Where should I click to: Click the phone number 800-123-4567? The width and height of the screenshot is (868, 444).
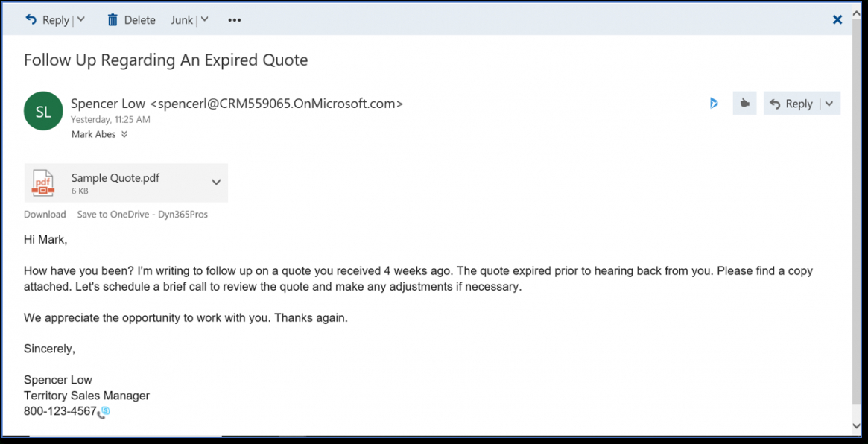pyautogui.click(x=60, y=411)
